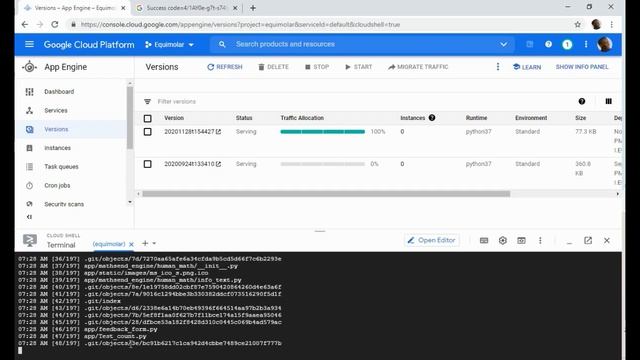The image size is (640, 360).
Task: Expand the search bar dropdown arrow
Action: pyautogui.click(x=504, y=44)
